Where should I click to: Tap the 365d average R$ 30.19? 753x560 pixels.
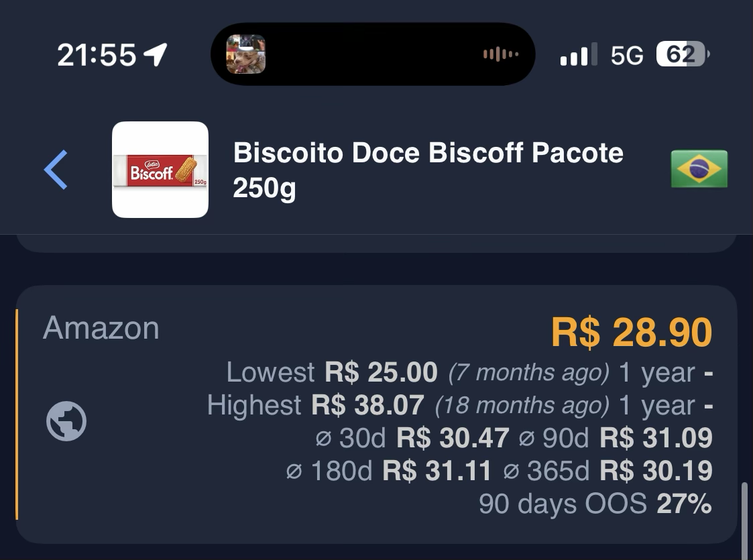tap(656, 470)
